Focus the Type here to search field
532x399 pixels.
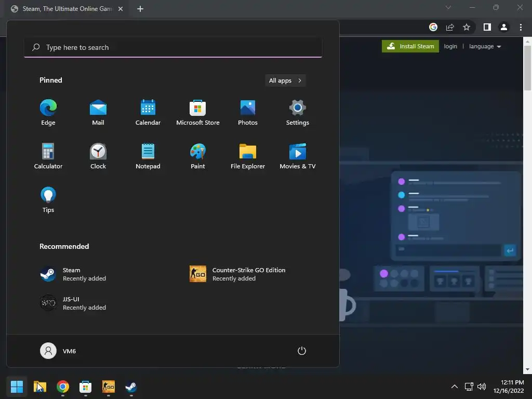(173, 47)
